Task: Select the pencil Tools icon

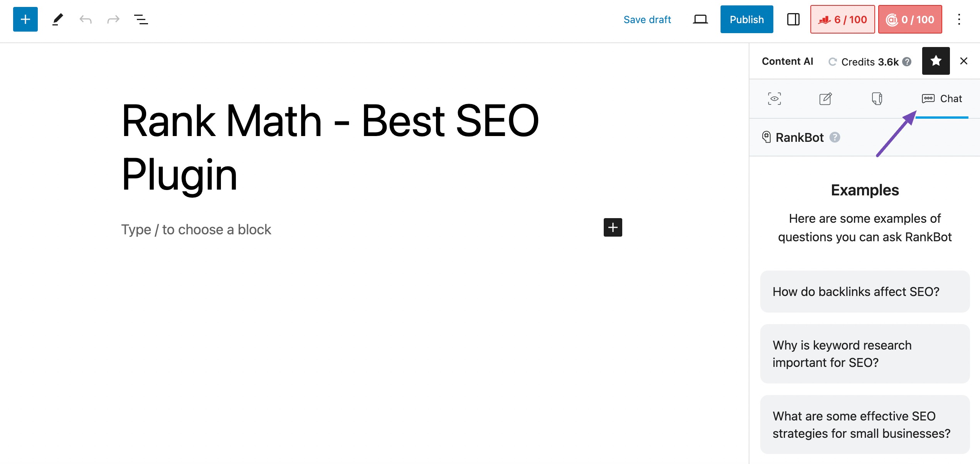Action: [x=57, y=19]
